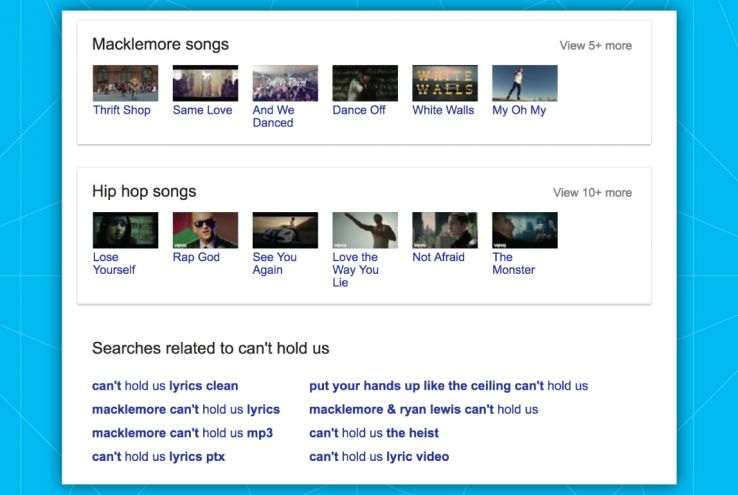The image size is (738, 495).
Task: Select search macklemore & ryan lewis can't hold us
Action: [423, 409]
